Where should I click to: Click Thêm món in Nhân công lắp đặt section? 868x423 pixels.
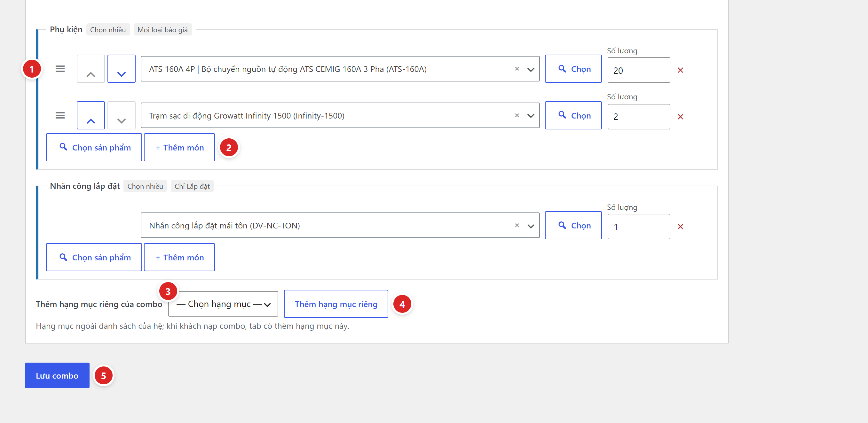click(x=179, y=257)
